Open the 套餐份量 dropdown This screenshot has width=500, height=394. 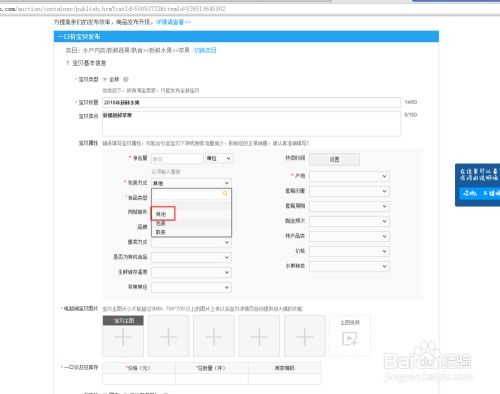(349, 191)
